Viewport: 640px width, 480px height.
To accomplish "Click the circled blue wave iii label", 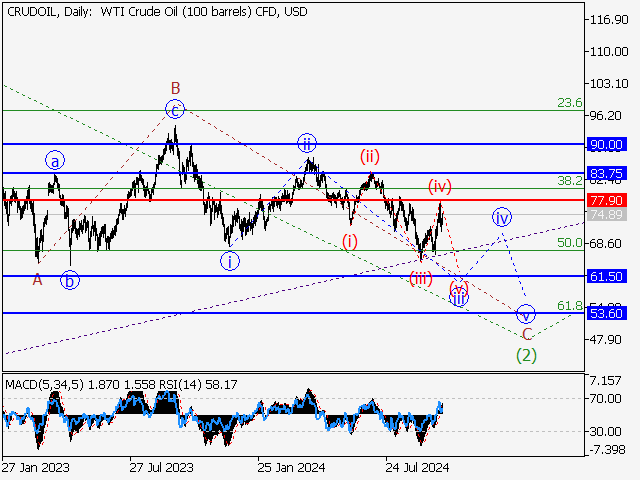I will (x=459, y=298).
